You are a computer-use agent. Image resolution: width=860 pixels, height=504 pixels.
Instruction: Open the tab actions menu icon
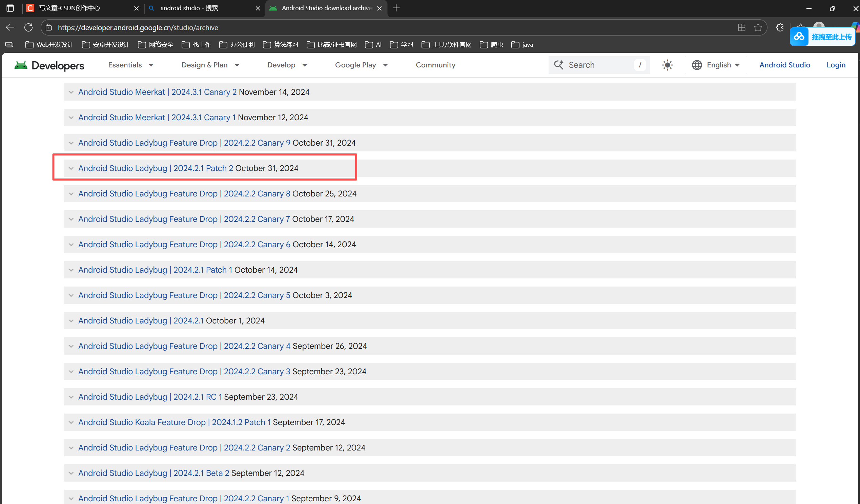coord(10,8)
